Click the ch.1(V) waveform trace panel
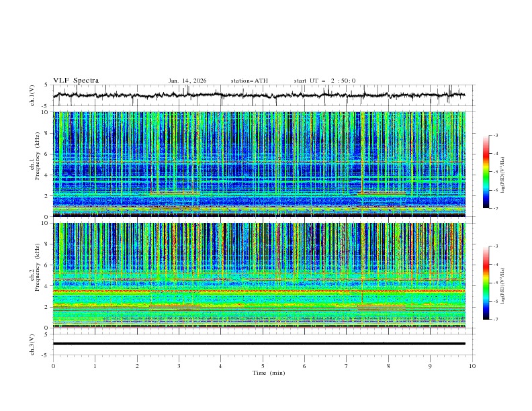The width and height of the screenshot is (532, 411). pos(262,95)
